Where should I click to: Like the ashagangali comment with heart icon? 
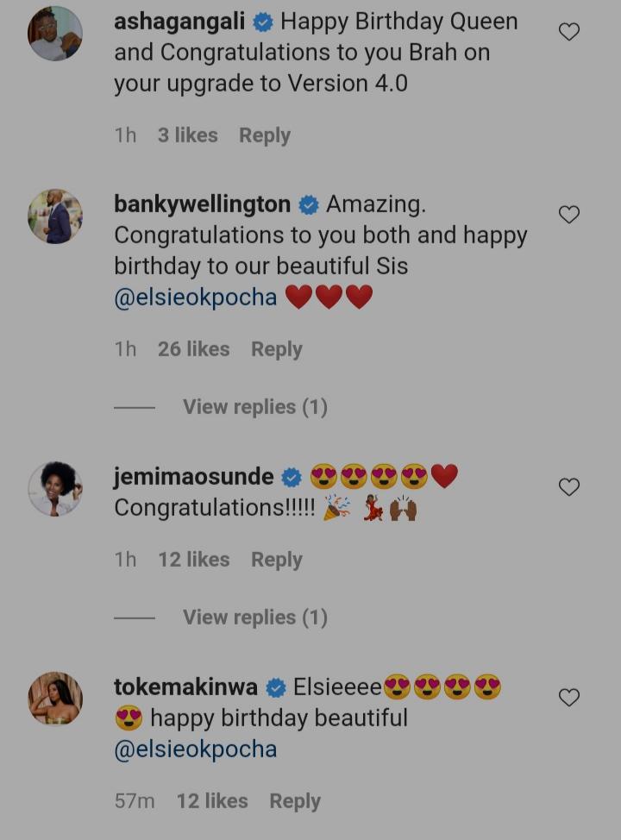[568, 32]
